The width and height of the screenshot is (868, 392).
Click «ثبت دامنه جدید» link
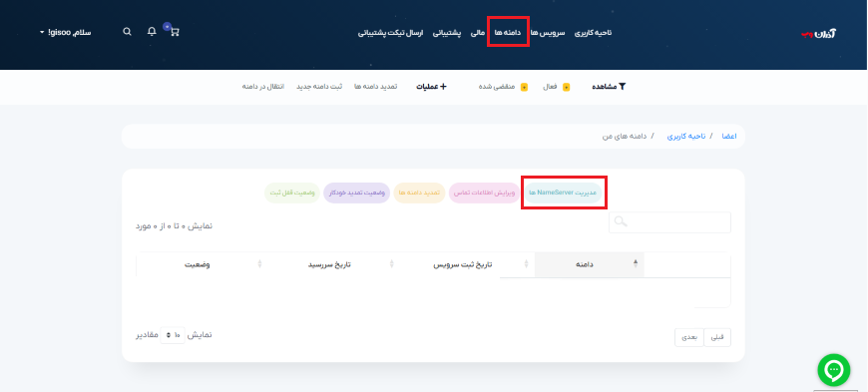319,87
